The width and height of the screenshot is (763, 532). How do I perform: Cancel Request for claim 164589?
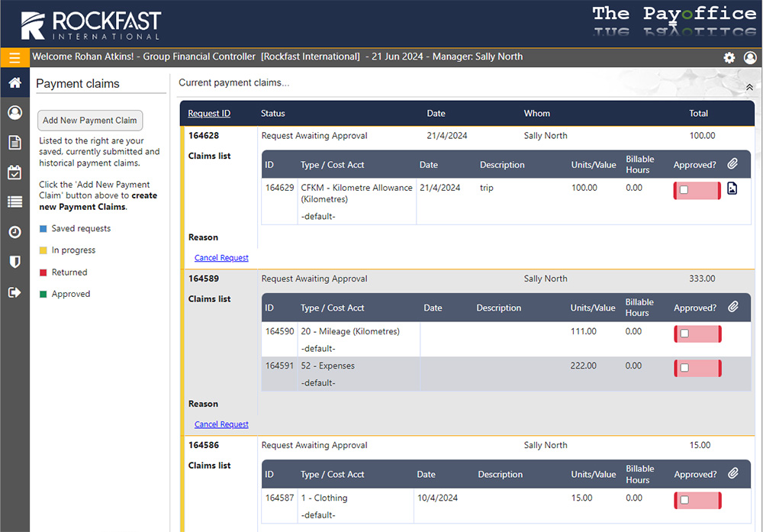tap(221, 424)
